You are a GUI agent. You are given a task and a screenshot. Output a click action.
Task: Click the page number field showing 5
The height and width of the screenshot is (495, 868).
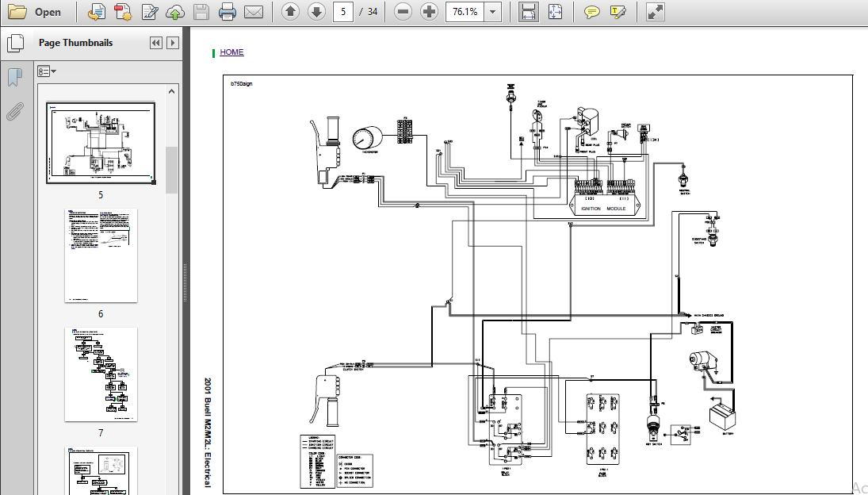pos(343,12)
